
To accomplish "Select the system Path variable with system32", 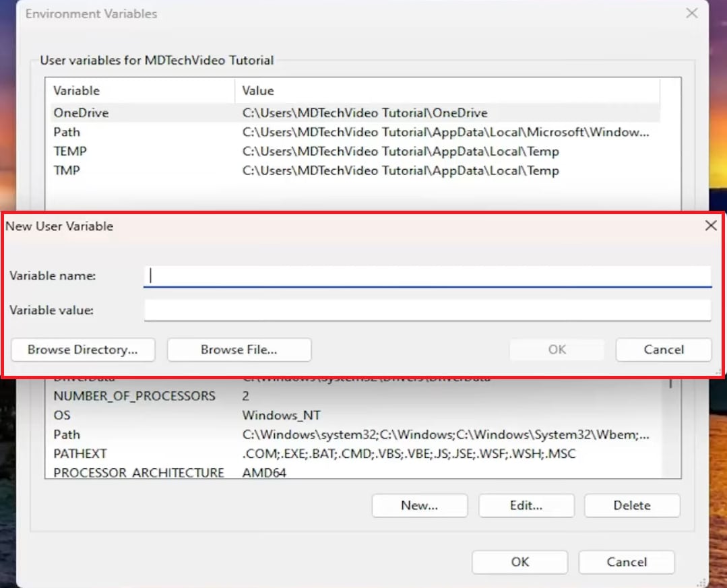I will 355,434.
